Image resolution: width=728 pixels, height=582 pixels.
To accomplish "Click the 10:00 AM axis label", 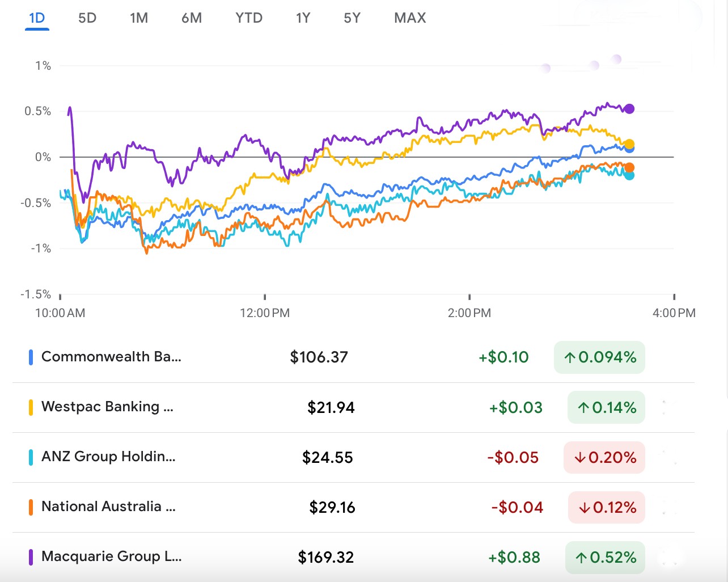I will [60, 313].
